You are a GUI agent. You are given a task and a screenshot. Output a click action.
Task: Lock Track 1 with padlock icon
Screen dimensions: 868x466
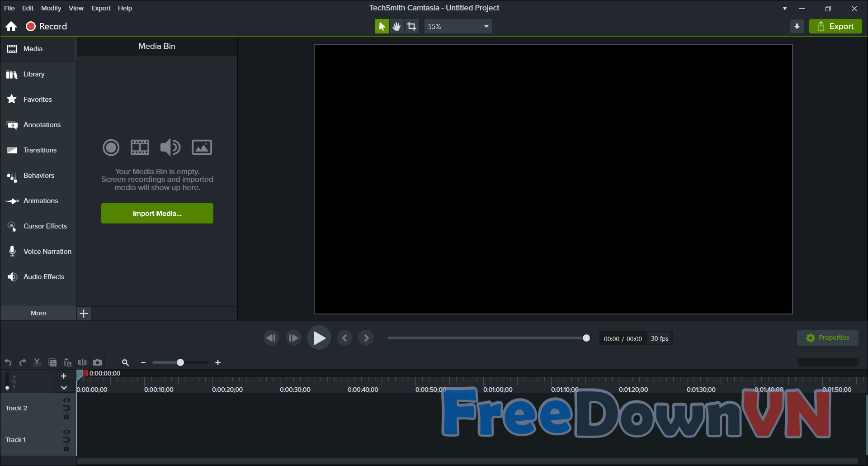point(66,448)
